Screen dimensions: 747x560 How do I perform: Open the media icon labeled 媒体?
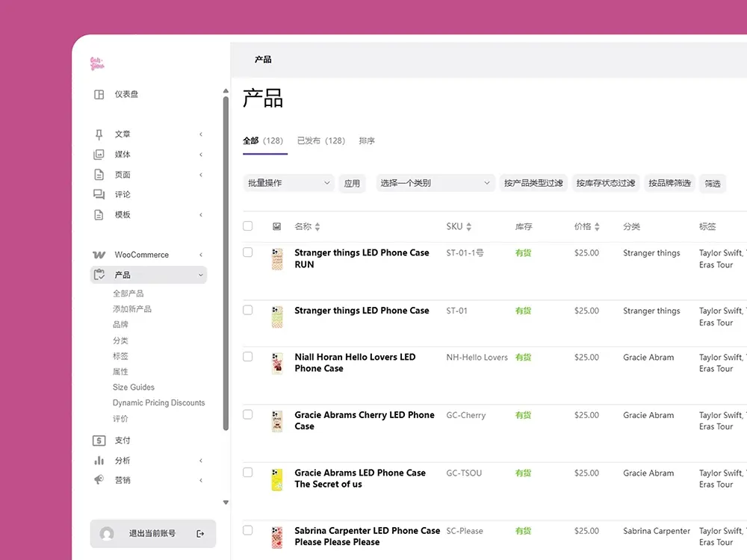point(99,155)
